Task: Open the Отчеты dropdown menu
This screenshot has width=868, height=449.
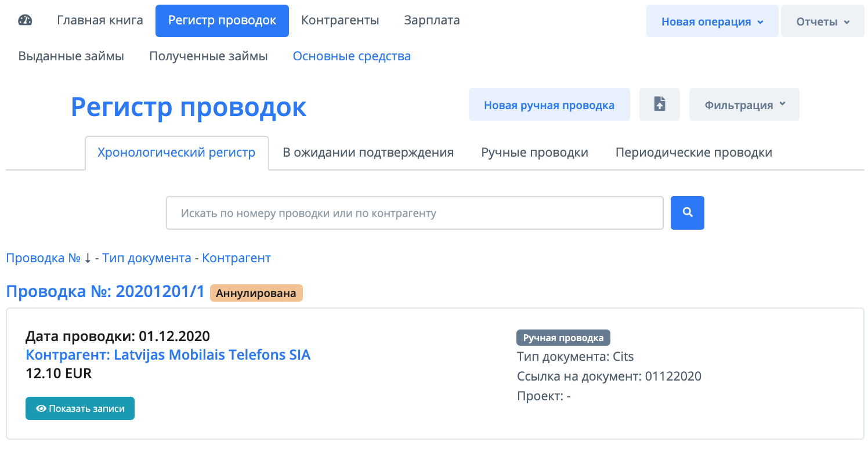Action: coord(822,21)
